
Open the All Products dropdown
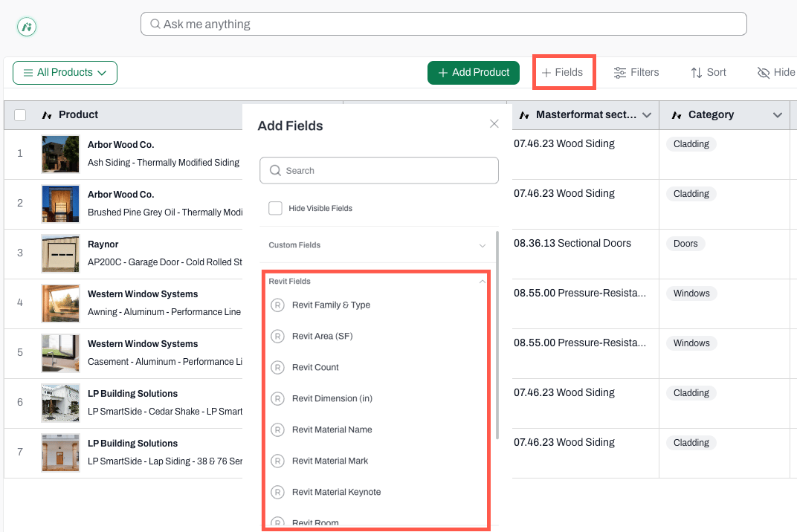[65, 73]
